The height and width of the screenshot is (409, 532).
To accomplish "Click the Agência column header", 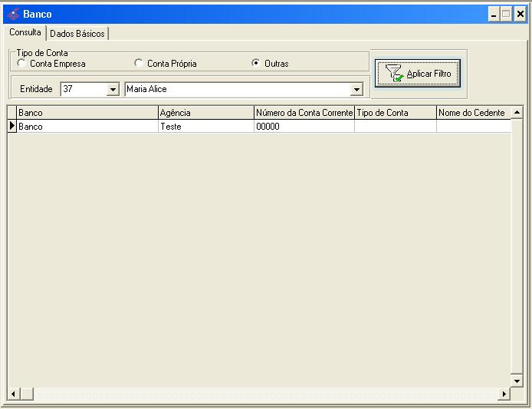I will (x=205, y=113).
